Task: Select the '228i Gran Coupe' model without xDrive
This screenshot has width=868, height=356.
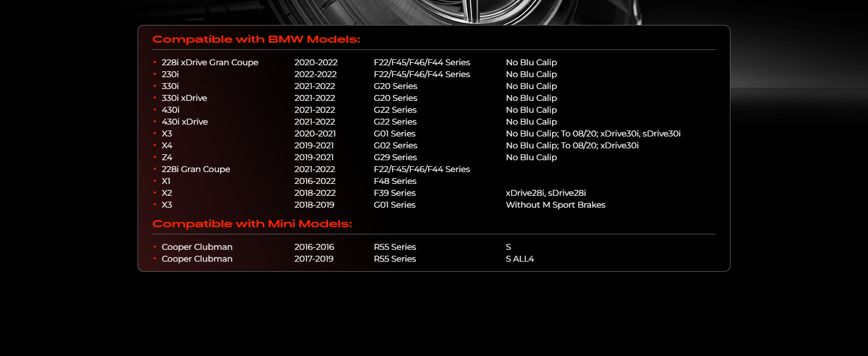Action: coord(196,169)
